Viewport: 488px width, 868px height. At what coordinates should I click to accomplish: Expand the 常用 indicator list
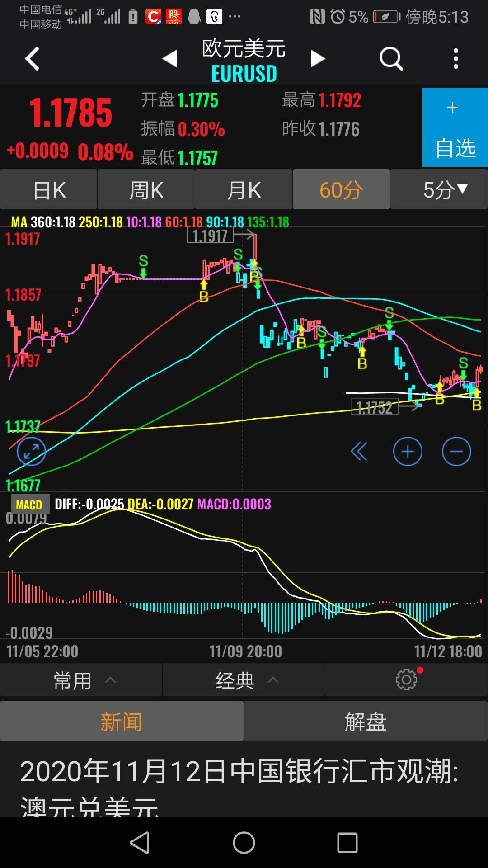[81, 680]
